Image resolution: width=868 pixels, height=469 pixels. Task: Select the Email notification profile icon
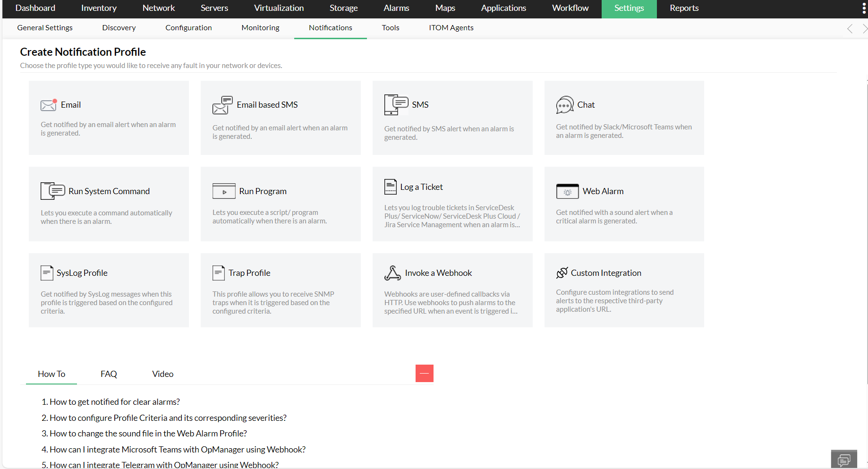click(48, 105)
